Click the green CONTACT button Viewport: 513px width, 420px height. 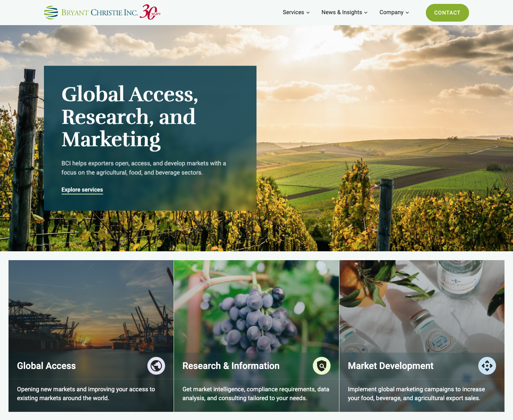[447, 13]
